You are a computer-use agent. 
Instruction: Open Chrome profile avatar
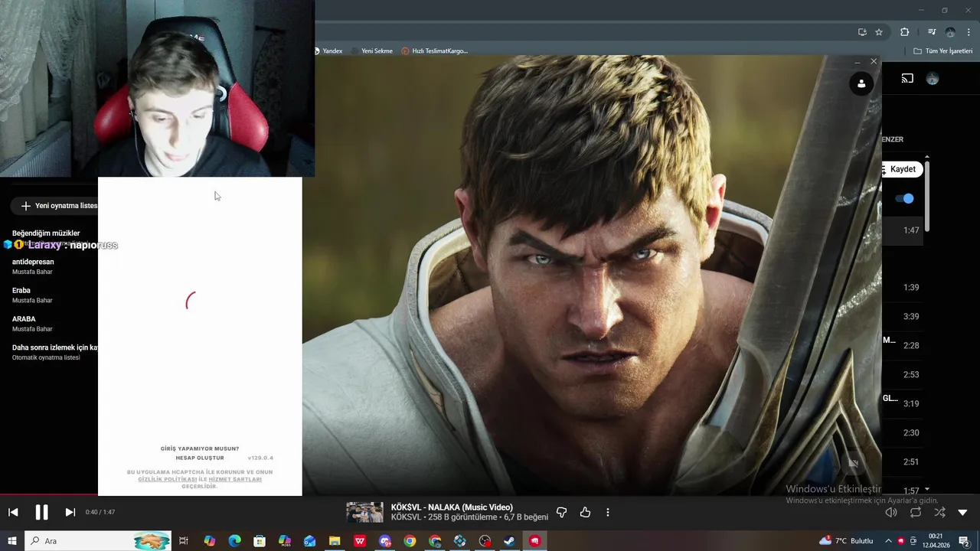(950, 32)
